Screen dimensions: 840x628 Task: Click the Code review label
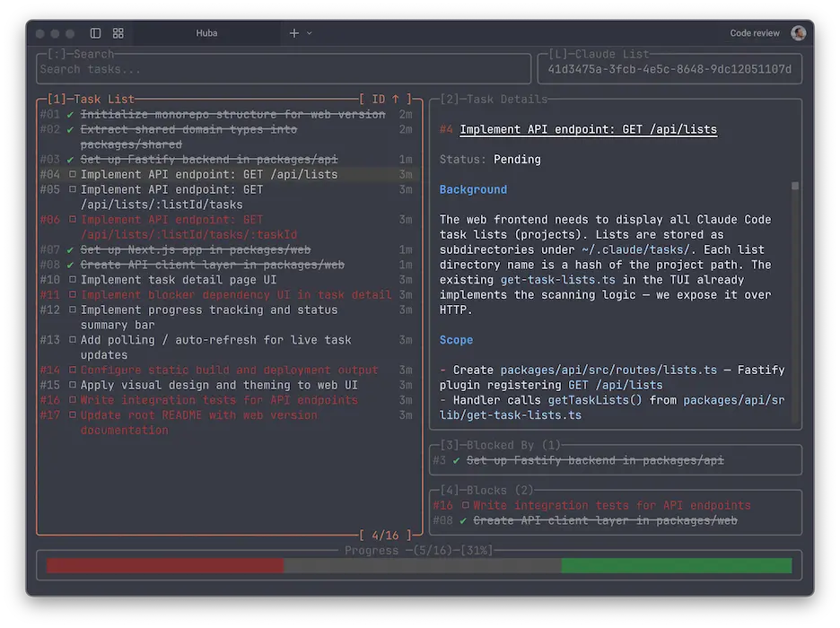coord(753,32)
